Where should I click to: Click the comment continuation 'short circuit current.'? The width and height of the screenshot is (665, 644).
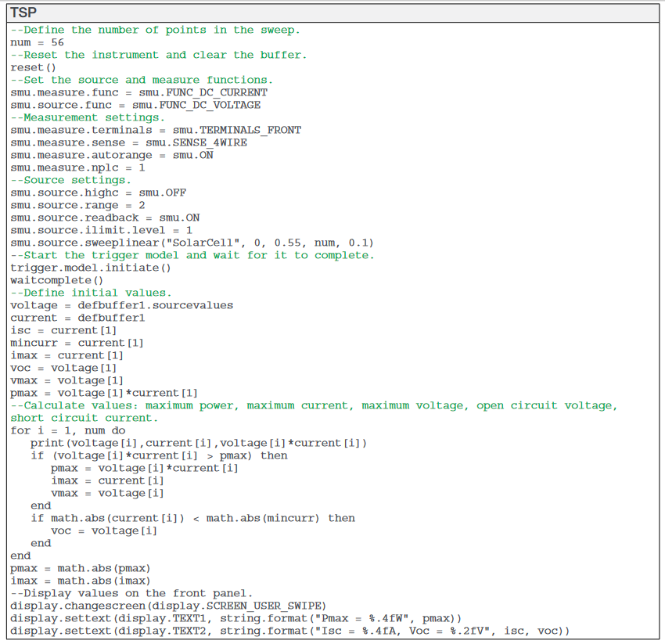pos(84,419)
